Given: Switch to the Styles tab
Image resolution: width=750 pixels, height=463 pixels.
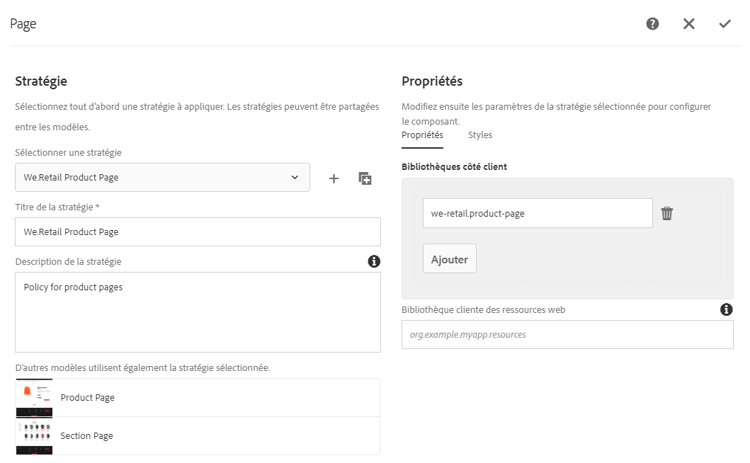Looking at the screenshot, I should click(x=480, y=135).
